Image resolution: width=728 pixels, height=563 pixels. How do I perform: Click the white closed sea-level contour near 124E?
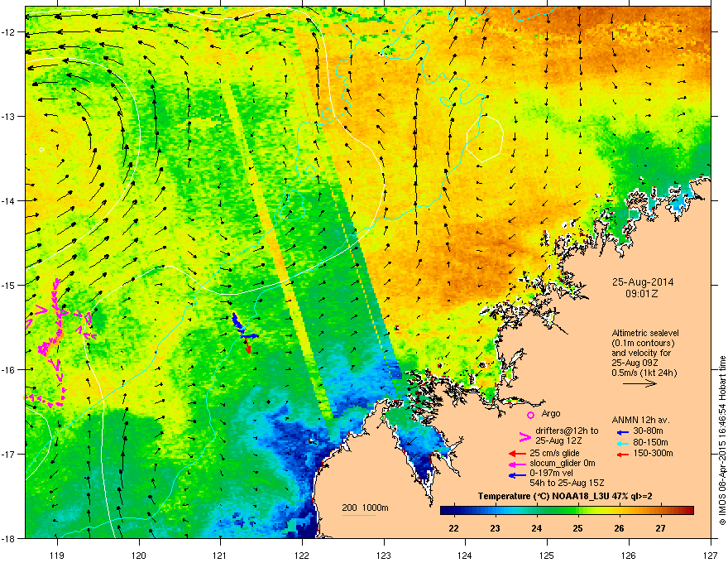click(x=485, y=138)
